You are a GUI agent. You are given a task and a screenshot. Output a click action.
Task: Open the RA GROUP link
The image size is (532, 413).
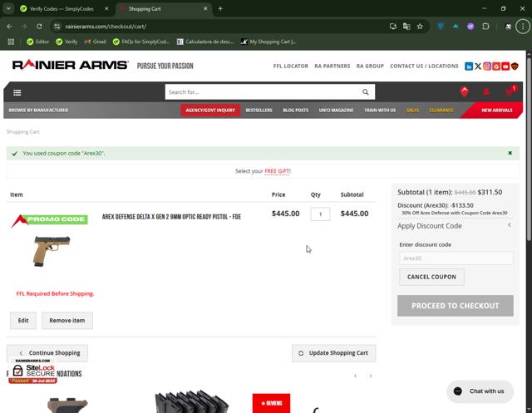coord(370,66)
